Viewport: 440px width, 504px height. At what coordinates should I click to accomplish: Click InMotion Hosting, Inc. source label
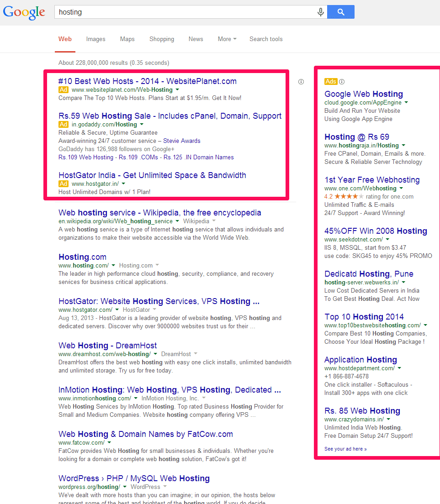(x=170, y=398)
